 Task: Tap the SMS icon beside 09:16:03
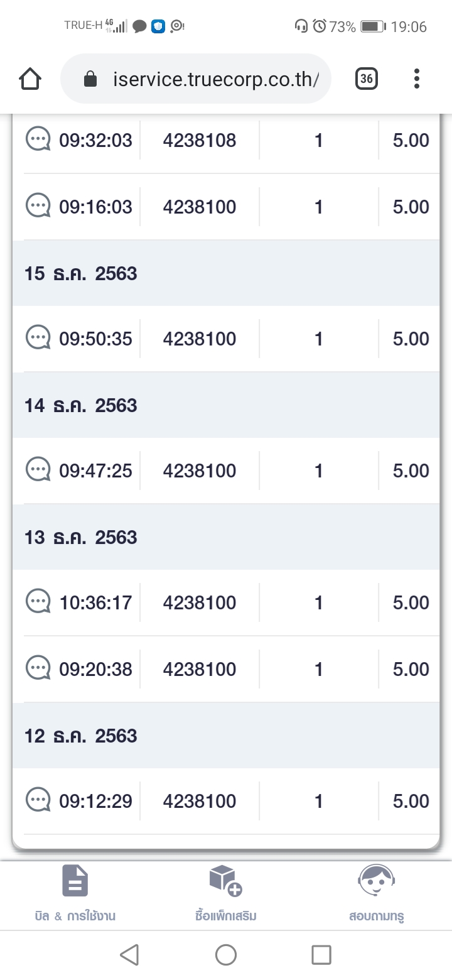[38, 205]
